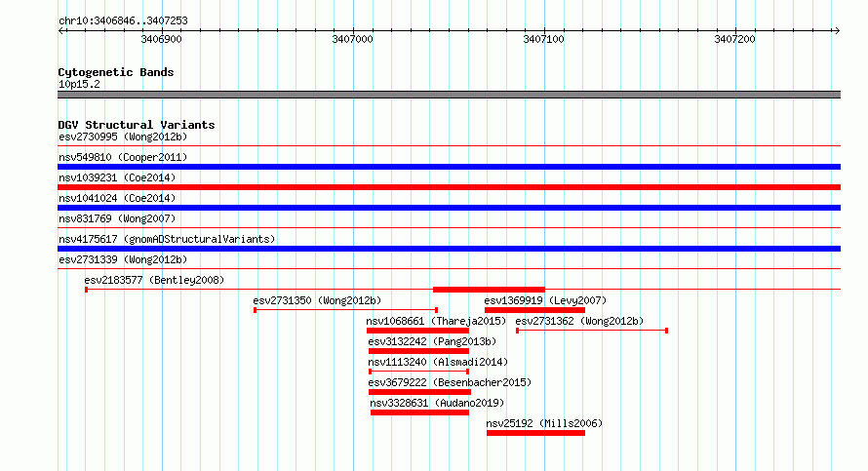Open nsv4175617 (gnomADStructuralVariants) label
This screenshot has width=868, height=471.
point(167,239)
